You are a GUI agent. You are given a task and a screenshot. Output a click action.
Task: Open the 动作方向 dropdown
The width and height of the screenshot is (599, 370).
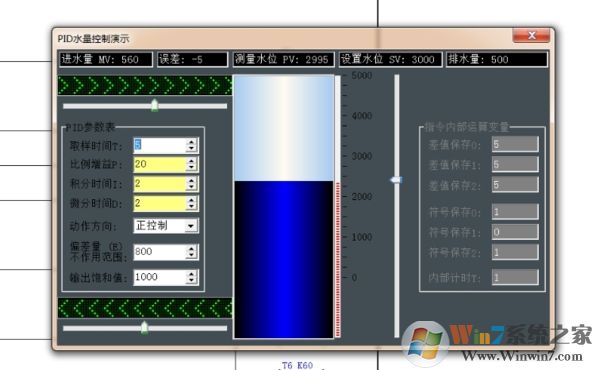[191, 226]
